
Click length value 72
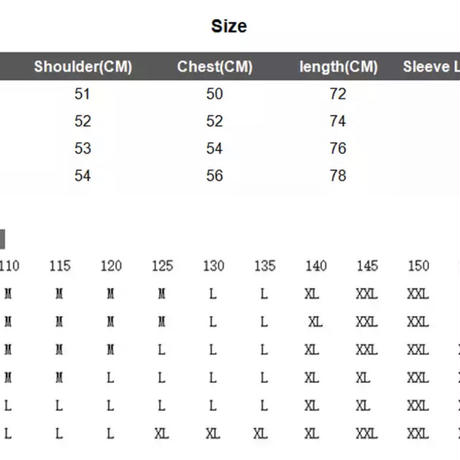338,94
